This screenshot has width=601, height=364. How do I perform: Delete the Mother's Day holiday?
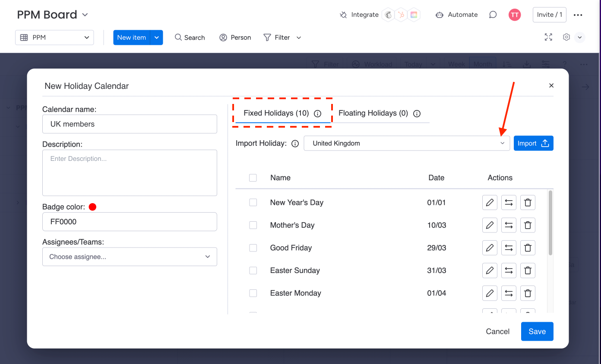tap(528, 225)
